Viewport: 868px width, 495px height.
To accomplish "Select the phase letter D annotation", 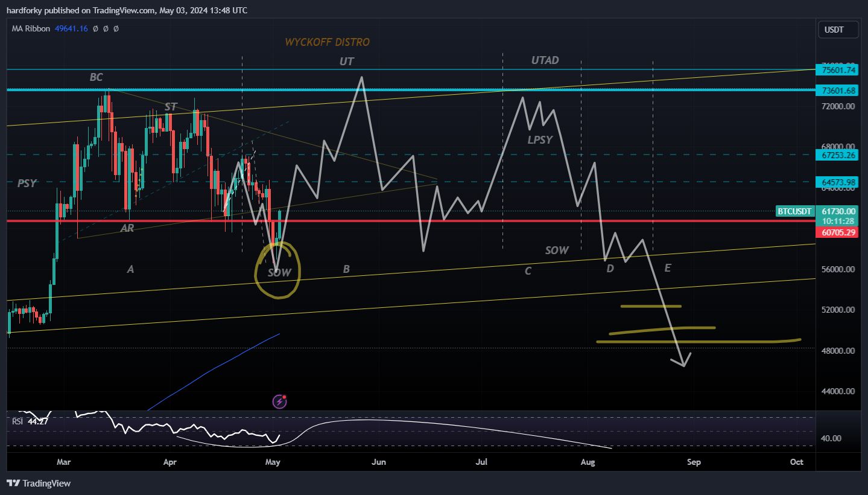I will coord(610,269).
